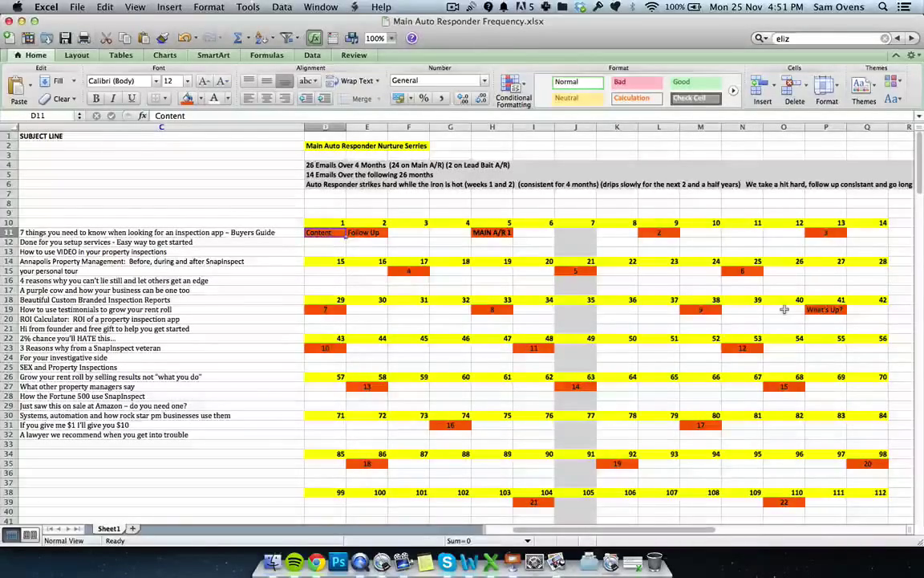Apply the Neutral cell style
The width and height of the screenshot is (924, 578).
[577, 98]
